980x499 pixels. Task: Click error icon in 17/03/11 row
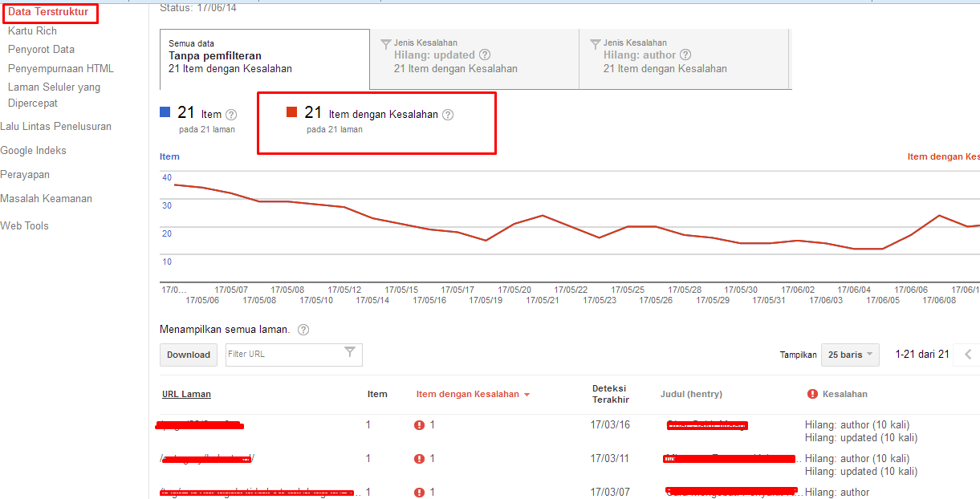click(419, 459)
